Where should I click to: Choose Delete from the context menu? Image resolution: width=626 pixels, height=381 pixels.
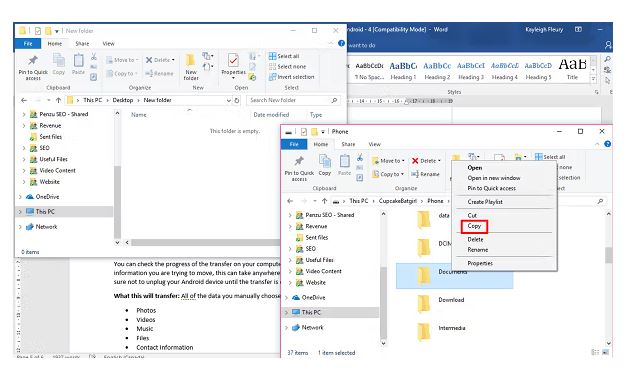[504, 240]
